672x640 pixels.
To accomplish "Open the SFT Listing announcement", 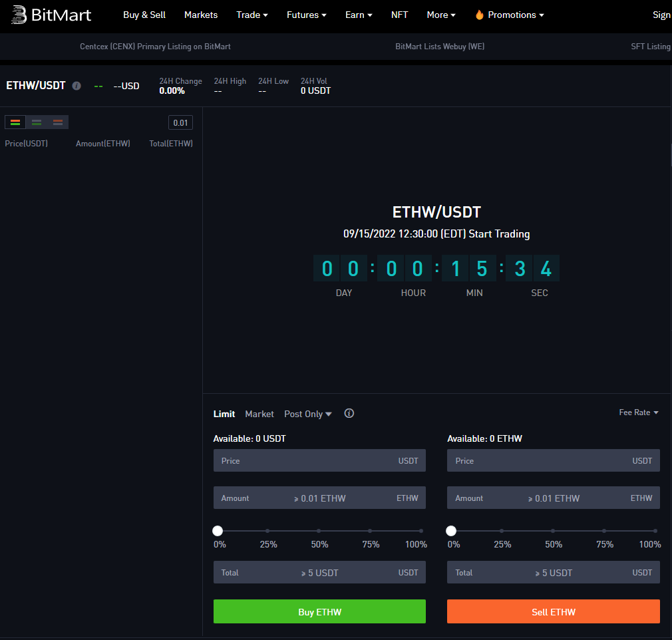I will pyautogui.click(x=651, y=47).
